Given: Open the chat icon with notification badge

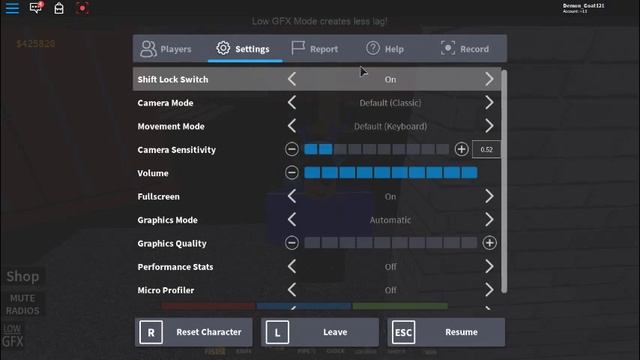Looking at the screenshot, I should pos(36,7).
